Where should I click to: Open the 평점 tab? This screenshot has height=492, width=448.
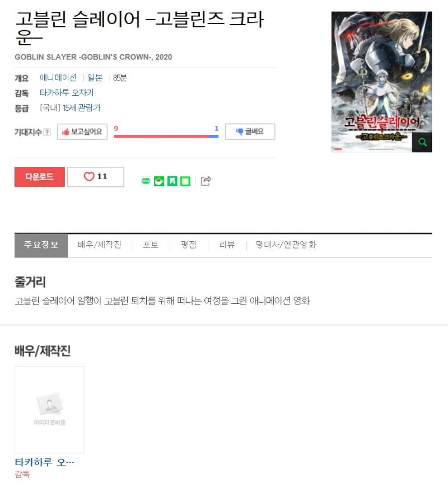189,245
